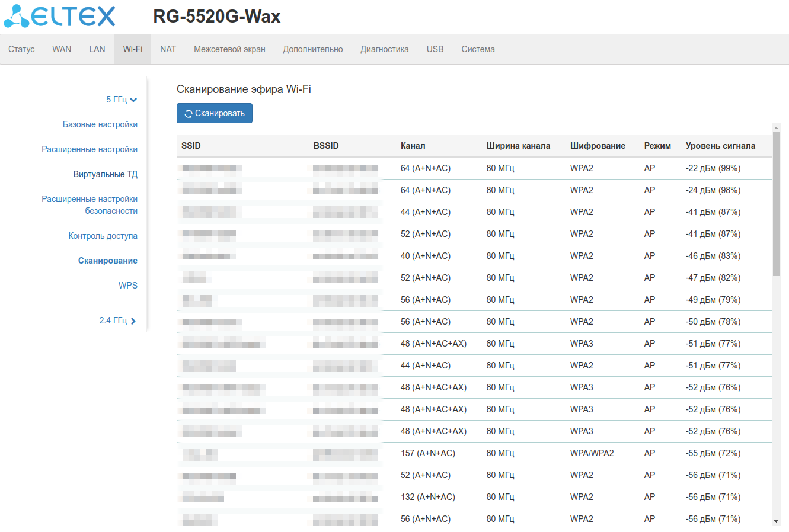Screen dimensions: 789x532
Task: Click the Уровень сигнала column header
Action: click(720, 146)
